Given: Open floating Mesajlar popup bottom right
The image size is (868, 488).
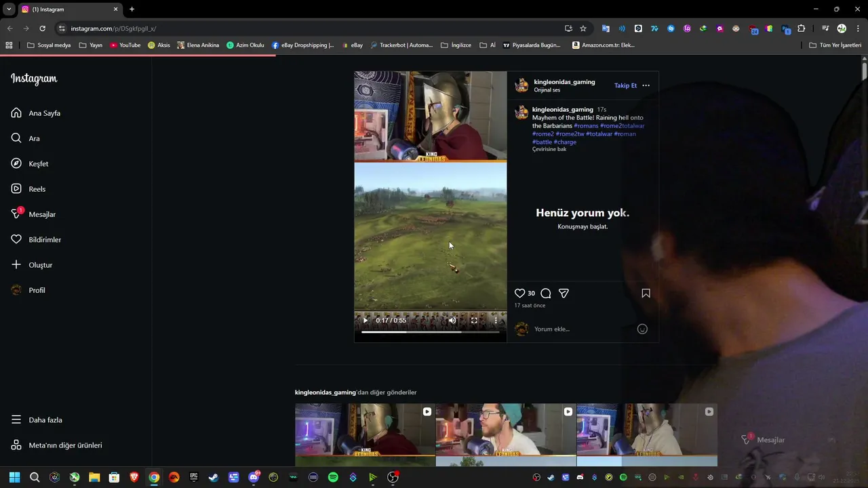Looking at the screenshot, I should pyautogui.click(x=763, y=440).
